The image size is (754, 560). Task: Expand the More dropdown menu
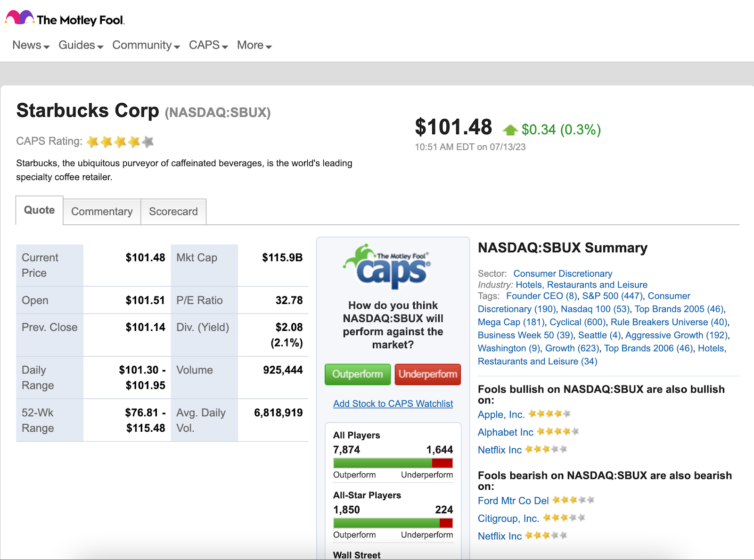click(254, 45)
